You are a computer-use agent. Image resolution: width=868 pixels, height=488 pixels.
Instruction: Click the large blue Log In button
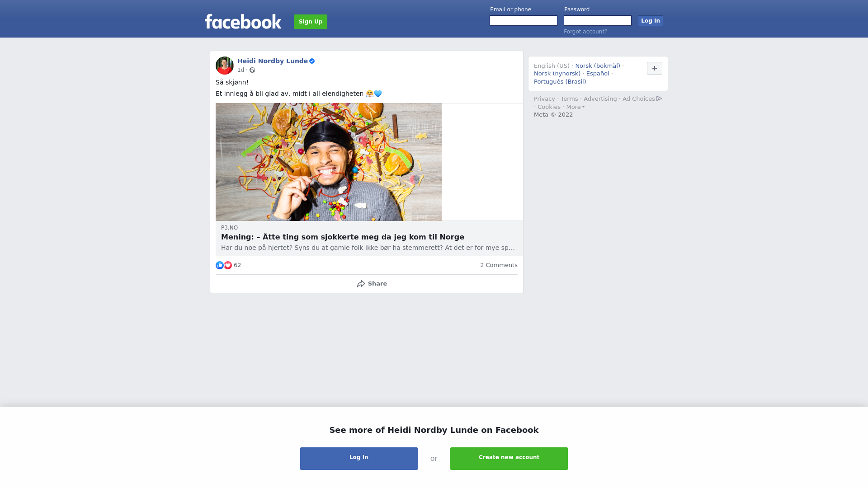[x=359, y=459]
